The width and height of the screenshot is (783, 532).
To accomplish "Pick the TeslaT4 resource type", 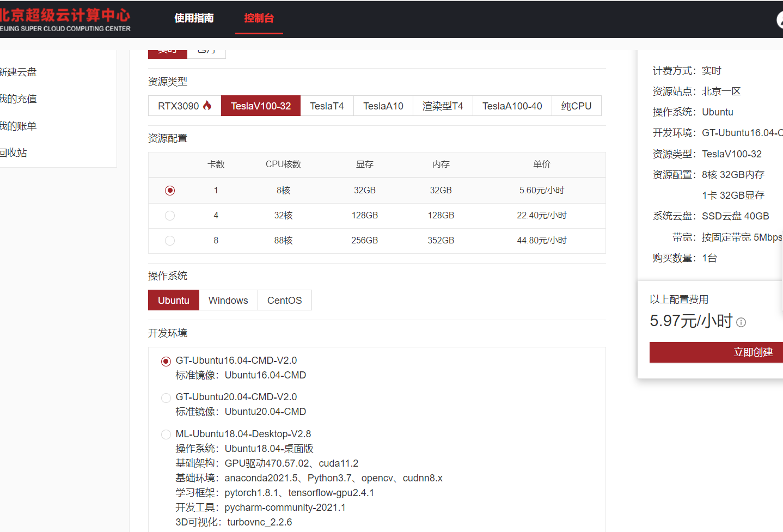I will (x=327, y=106).
